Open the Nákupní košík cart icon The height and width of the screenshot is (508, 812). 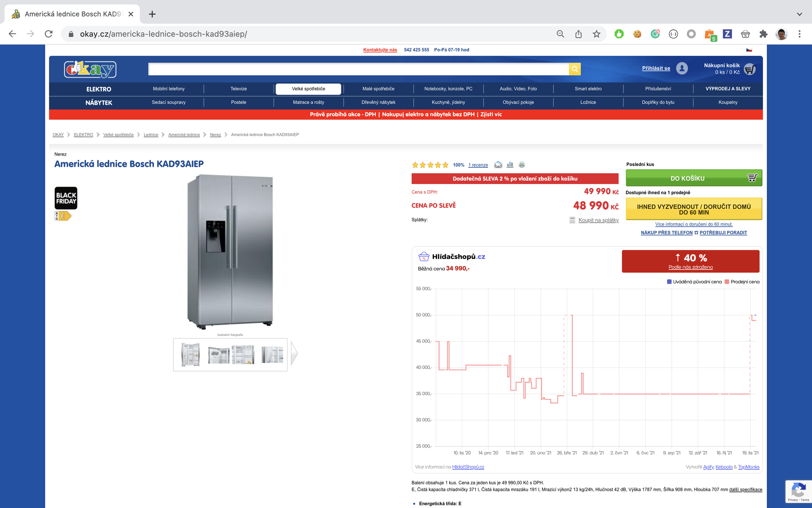point(750,69)
